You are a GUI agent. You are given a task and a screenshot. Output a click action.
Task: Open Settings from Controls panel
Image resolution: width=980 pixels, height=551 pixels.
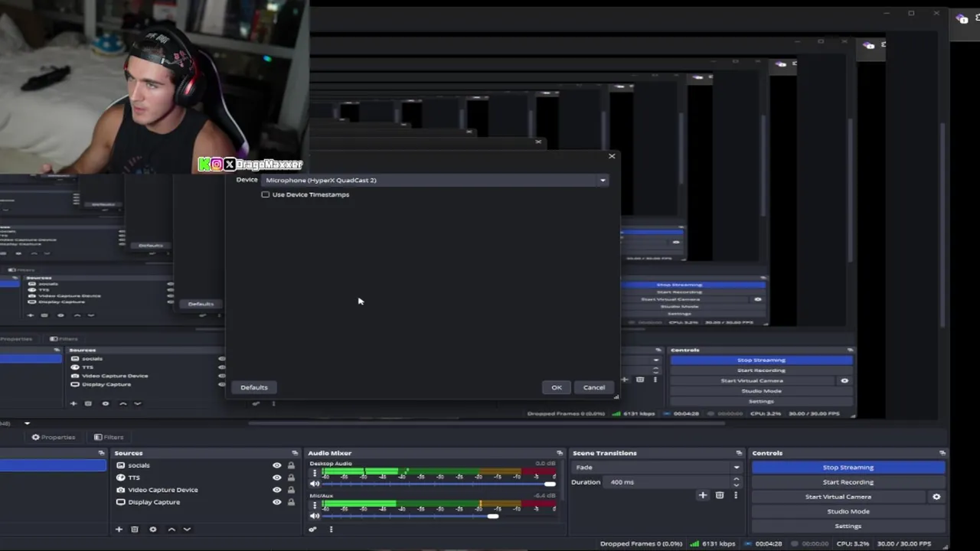coord(848,526)
